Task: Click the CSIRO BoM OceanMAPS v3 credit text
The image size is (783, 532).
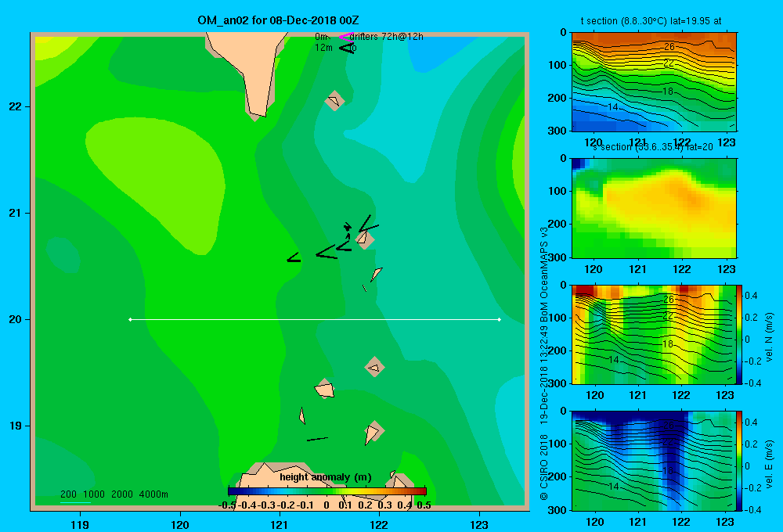Action: [544, 363]
